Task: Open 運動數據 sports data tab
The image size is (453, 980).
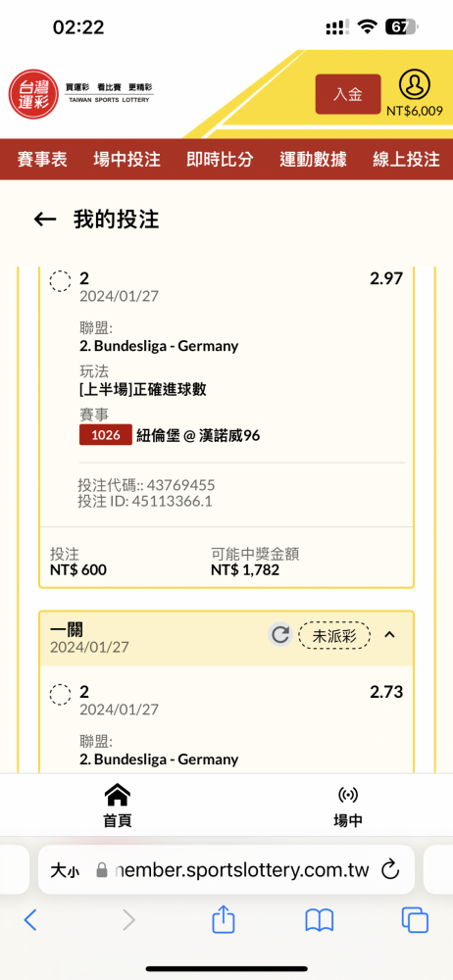Action: click(313, 160)
